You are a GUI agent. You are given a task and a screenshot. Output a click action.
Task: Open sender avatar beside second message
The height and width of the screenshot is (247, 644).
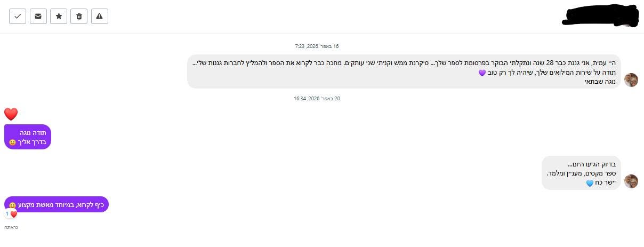[x=631, y=181]
